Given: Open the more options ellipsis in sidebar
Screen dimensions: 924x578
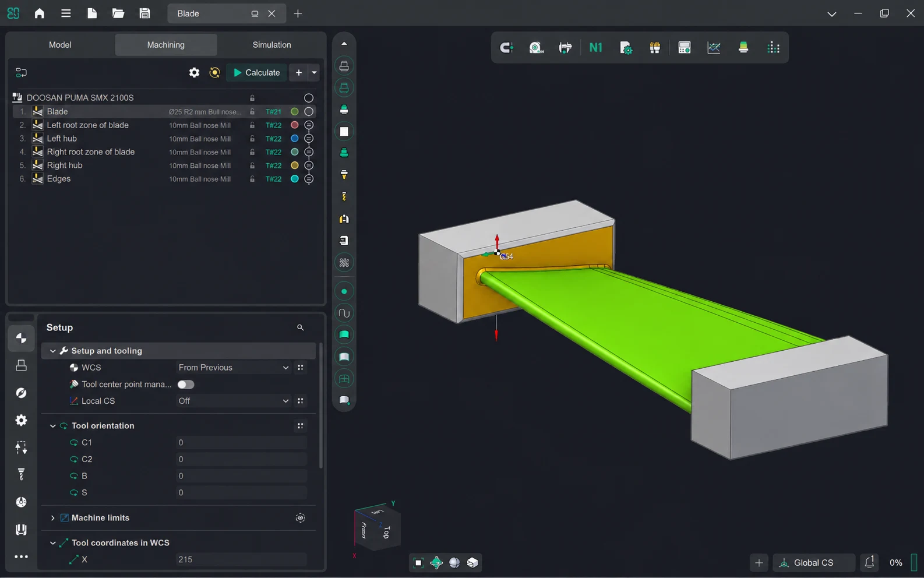Looking at the screenshot, I should (x=21, y=557).
